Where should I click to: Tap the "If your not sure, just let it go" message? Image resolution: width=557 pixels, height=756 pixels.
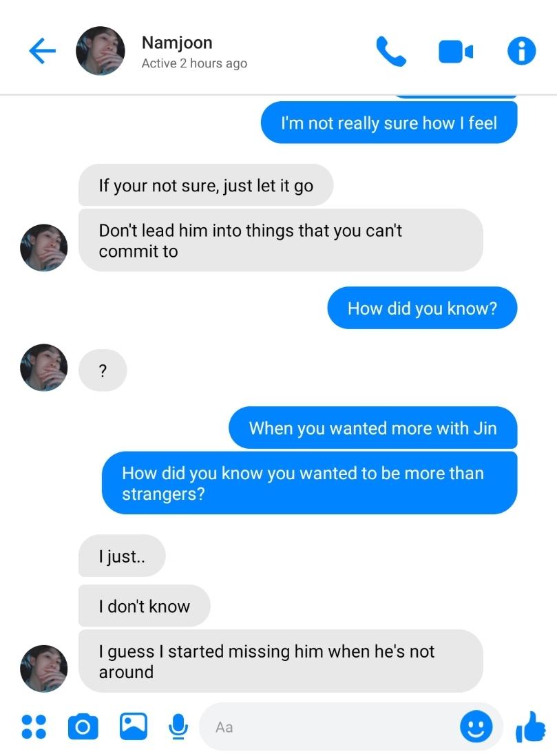[206, 185]
